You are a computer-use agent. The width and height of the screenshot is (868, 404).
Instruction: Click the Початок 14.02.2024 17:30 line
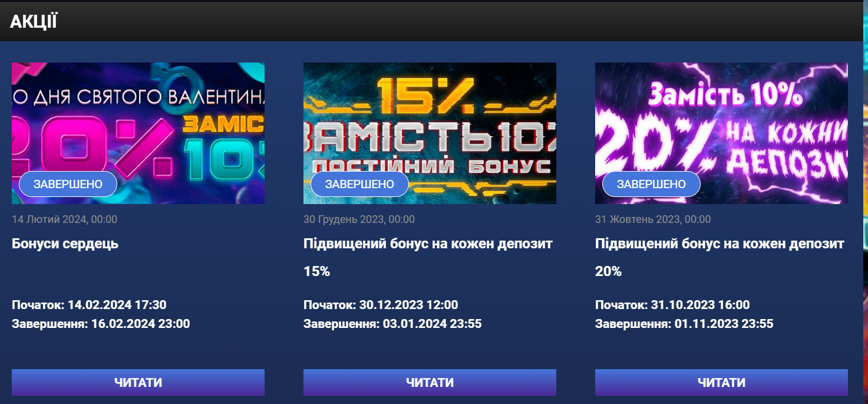point(89,305)
